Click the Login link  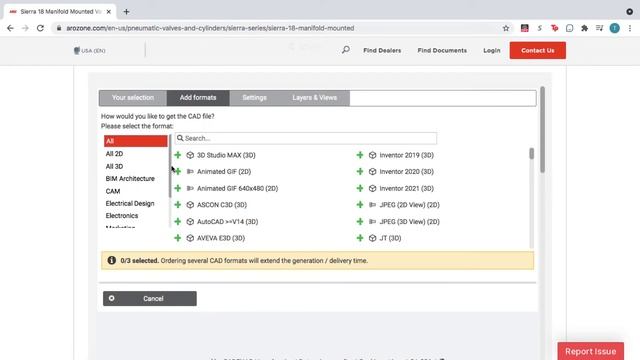click(x=491, y=50)
